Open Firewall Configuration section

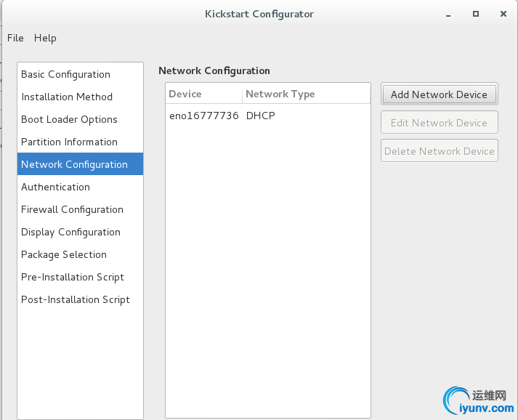[72, 209]
